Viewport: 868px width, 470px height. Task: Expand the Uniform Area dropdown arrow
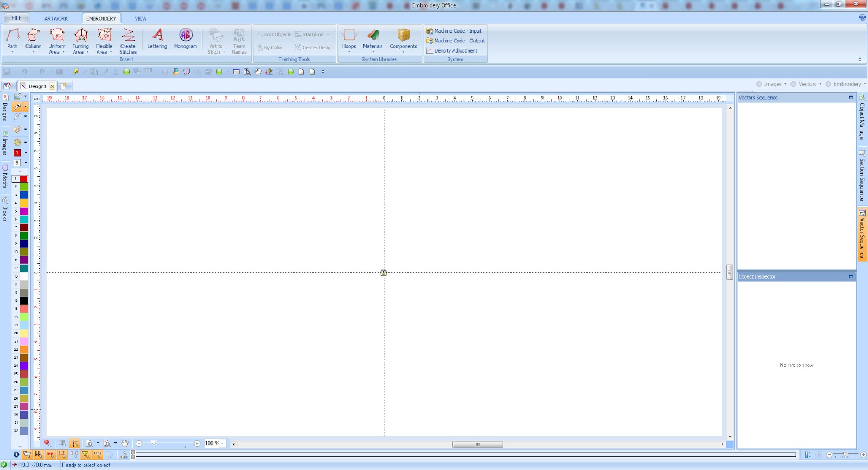click(63, 52)
